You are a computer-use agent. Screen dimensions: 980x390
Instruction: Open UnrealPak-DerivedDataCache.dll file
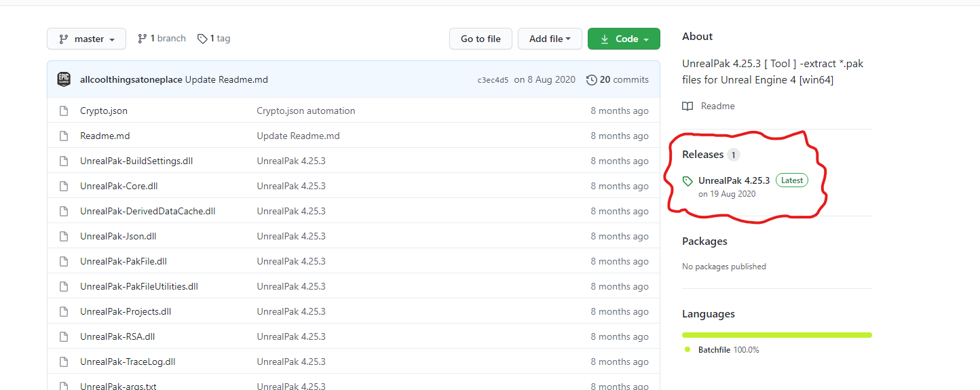pyautogui.click(x=148, y=211)
